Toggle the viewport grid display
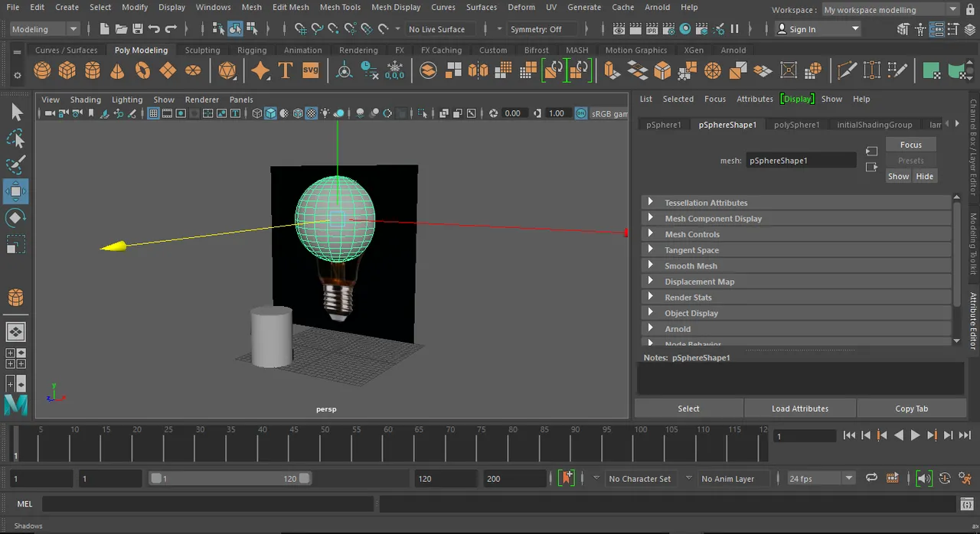Screen dimensions: 980x534 pyautogui.click(x=153, y=113)
